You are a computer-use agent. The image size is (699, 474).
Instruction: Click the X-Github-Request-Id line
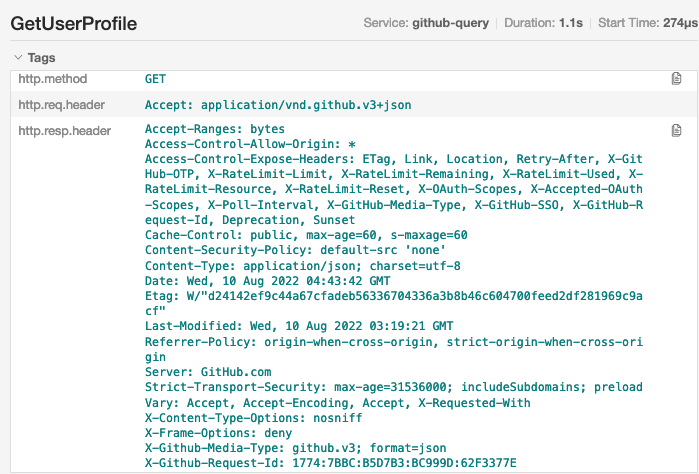[x=330, y=461]
